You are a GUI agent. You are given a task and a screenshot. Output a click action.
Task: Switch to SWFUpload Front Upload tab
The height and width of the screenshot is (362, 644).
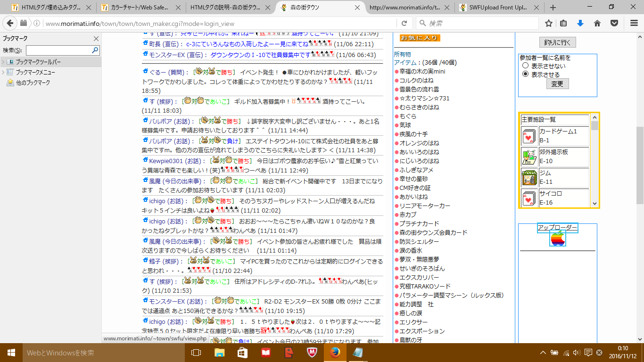[499, 8]
